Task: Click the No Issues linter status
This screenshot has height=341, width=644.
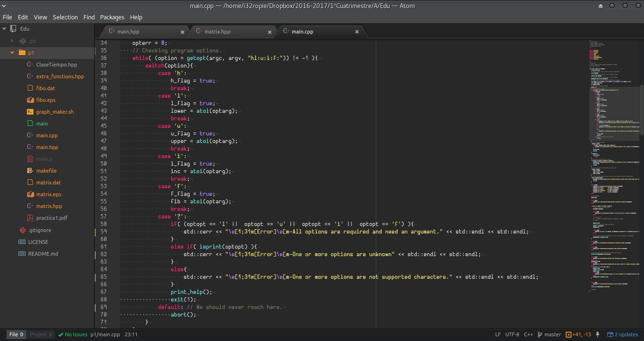Action: coord(73,334)
